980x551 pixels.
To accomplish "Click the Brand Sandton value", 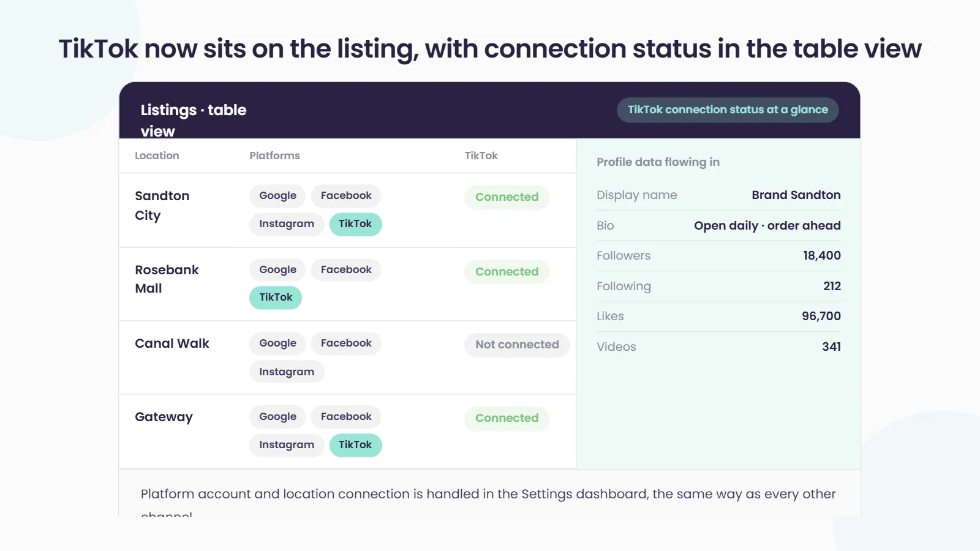I will click(x=796, y=195).
